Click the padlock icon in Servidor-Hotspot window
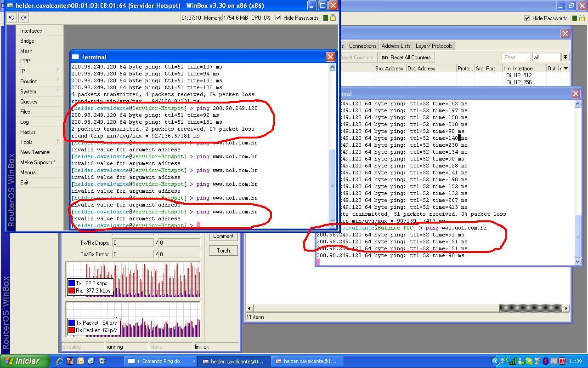This screenshot has height=368, width=588. (333, 18)
